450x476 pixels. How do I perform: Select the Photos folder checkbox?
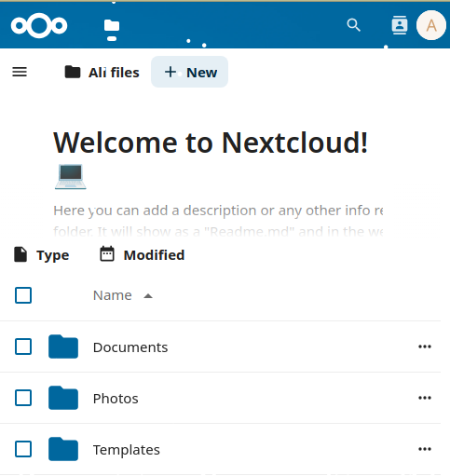coord(23,398)
